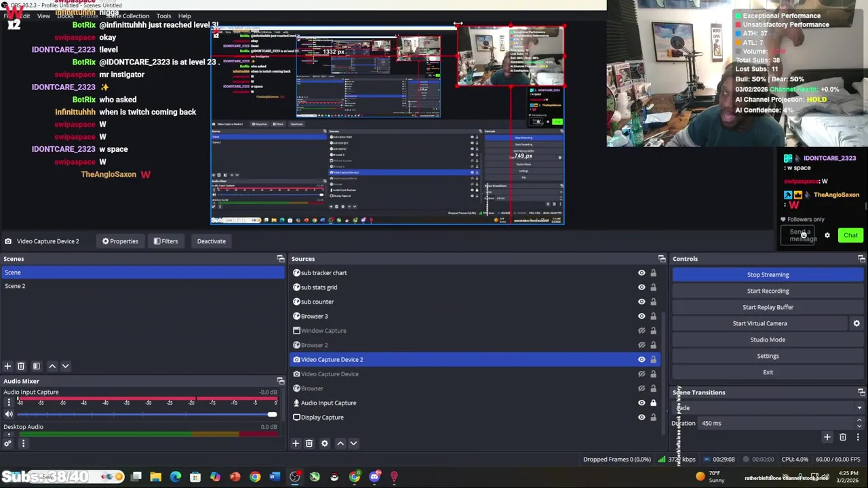
Task: Delete selected source using the trash icon
Action: coord(309,443)
